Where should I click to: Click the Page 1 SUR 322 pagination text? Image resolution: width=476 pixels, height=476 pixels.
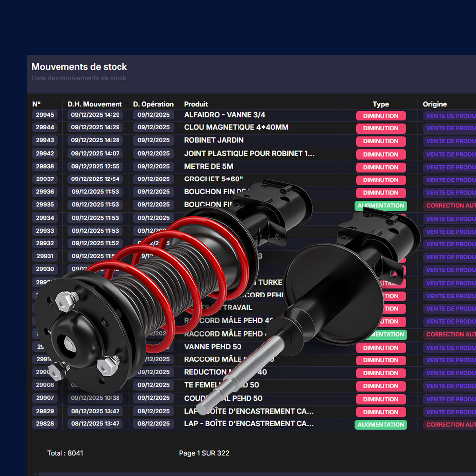[205, 453]
